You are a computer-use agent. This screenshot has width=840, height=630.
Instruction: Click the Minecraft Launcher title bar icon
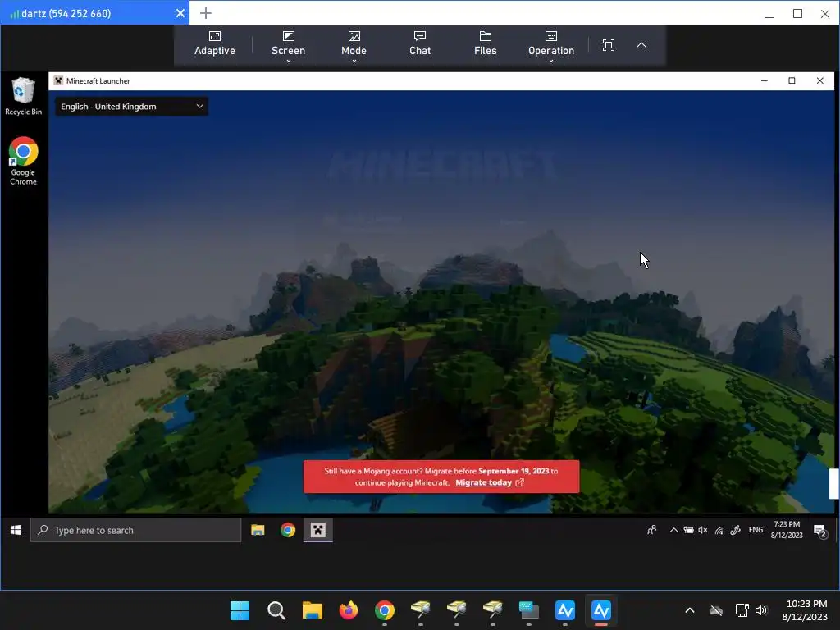pyautogui.click(x=58, y=81)
